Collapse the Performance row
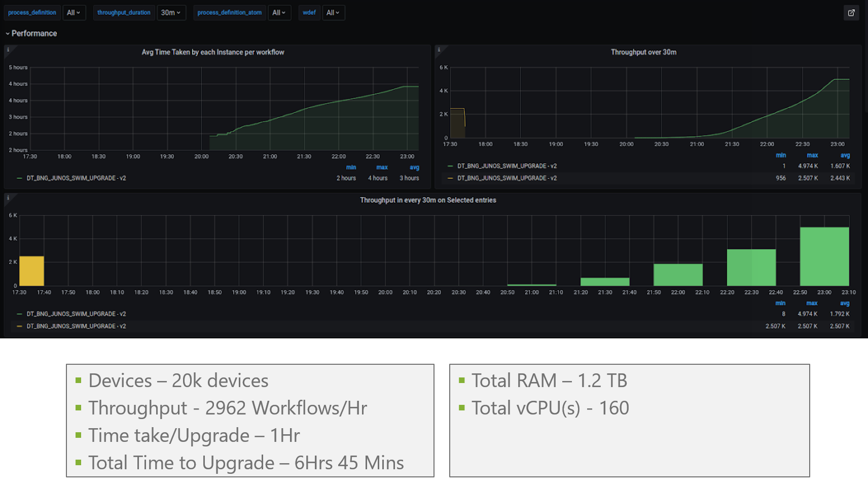 31,33
